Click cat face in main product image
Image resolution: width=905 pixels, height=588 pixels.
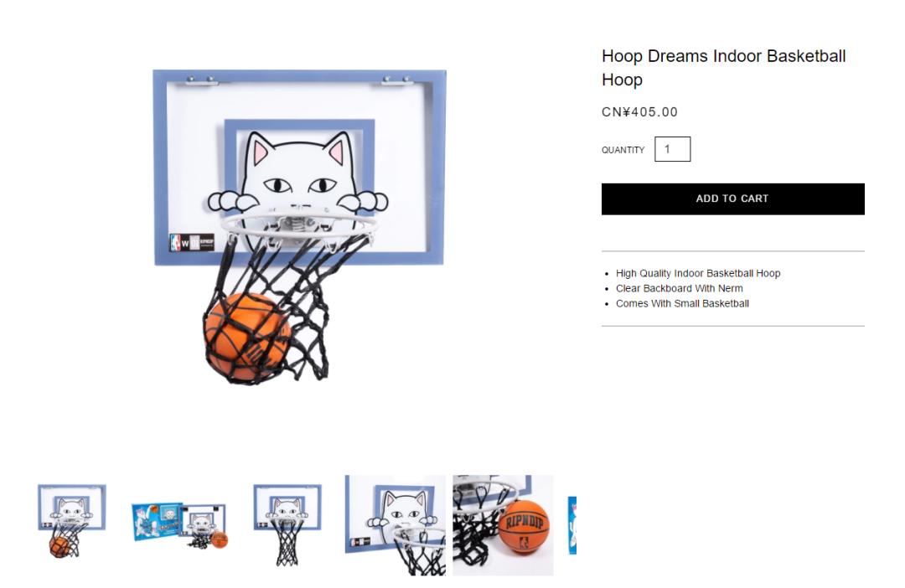298,173
